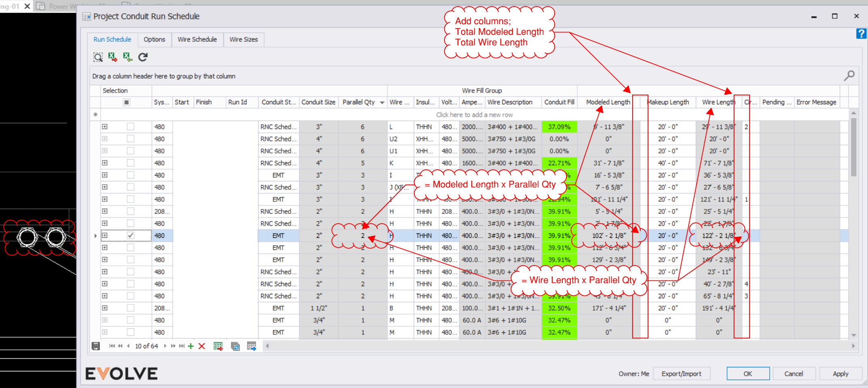The height and width of the screenshot is (388, 868).
Task: Switch to the Wire Schedule tab
Action: coord(197,39)
